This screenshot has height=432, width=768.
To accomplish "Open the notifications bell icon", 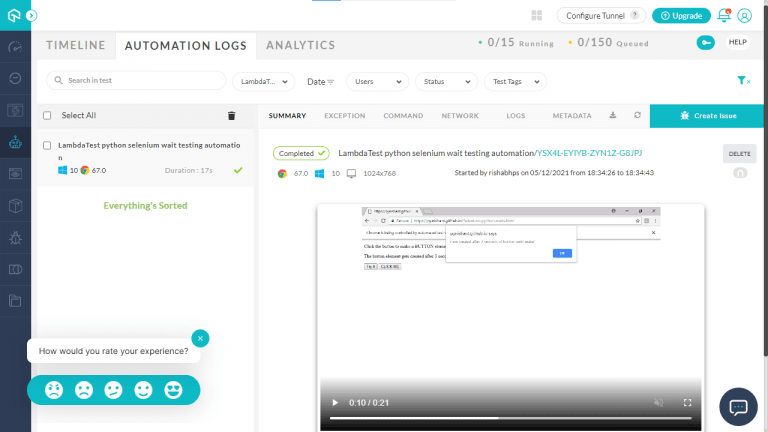I will [724, 16].
